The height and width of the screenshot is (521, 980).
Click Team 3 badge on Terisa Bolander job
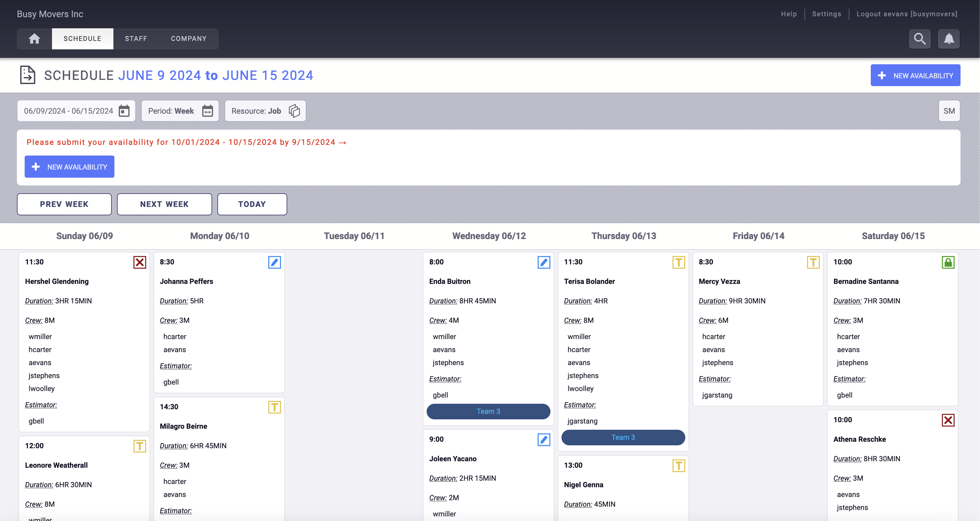pos(623,437)
